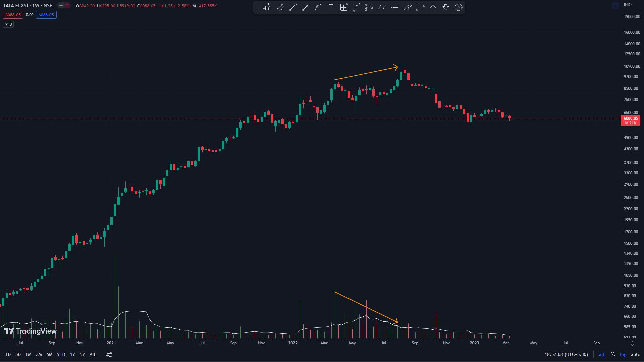Viewport: 644px width, 362px height.
Task: Click the change value −161.25 (−2.58%)
Action: click(x=173, y=6)
